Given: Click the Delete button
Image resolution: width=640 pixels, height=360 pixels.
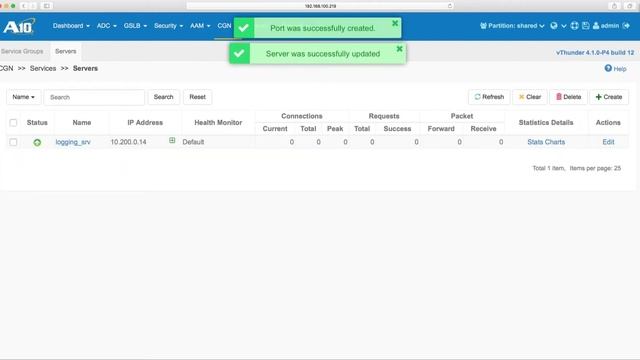Looking at the screenshot, I should click(568, 97).
